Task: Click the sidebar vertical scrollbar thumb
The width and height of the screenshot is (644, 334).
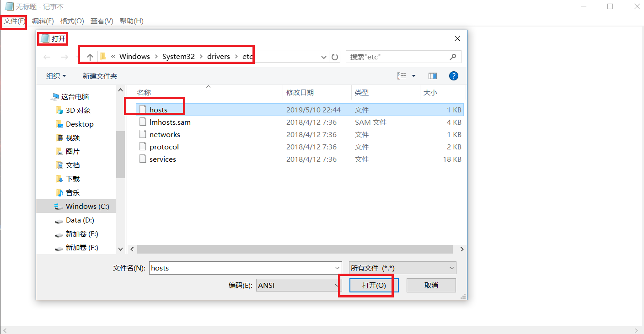Action: pos(121,154)
